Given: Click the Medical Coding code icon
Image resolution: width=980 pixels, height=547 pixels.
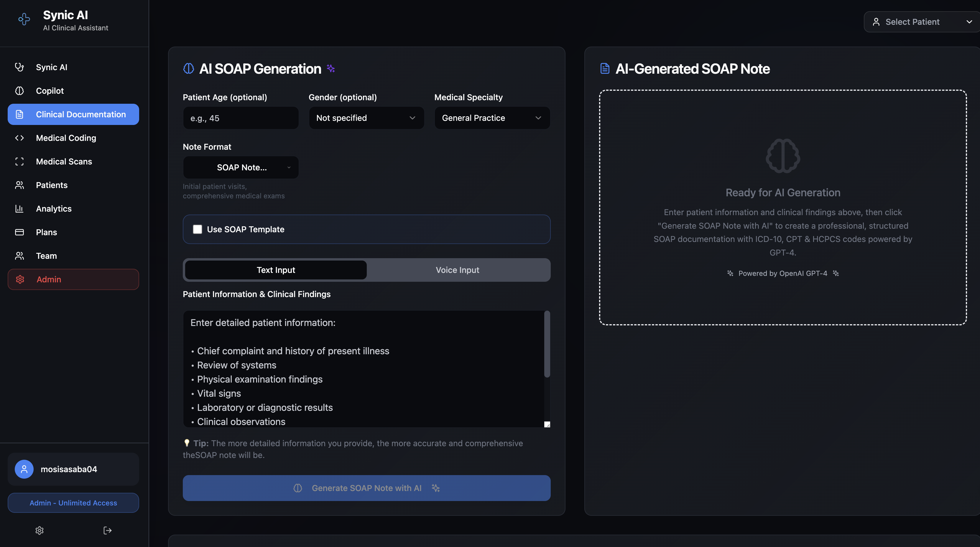Looking at the screenshot, I should (19, 138).
